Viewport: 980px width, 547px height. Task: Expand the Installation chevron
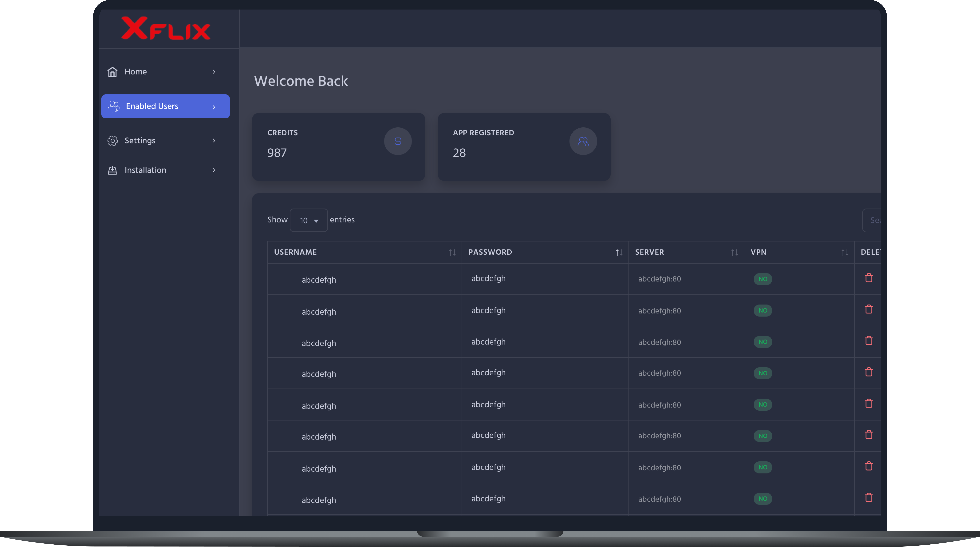tap(214, 170)
